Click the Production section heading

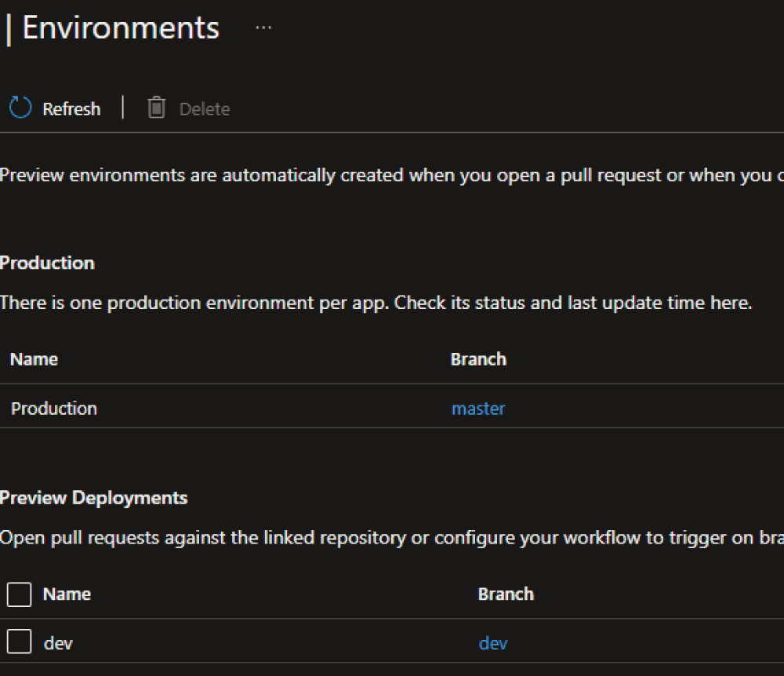[47, 263]
